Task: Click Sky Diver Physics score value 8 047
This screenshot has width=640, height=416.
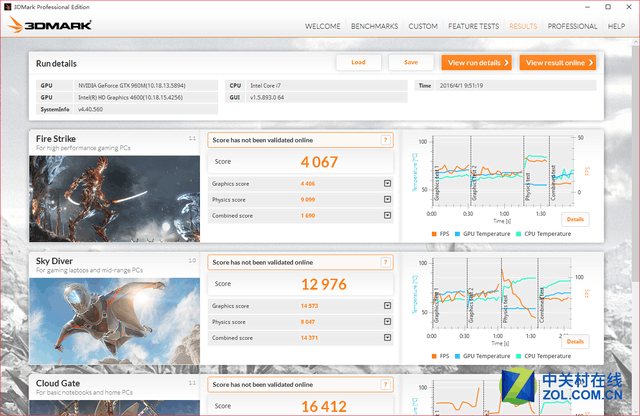Action: (308, 322)
